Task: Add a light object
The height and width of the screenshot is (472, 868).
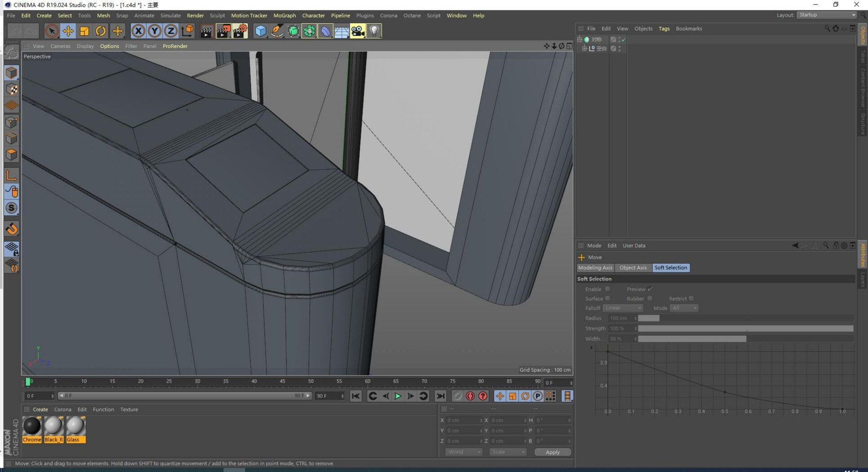Action: pos(374,31)
